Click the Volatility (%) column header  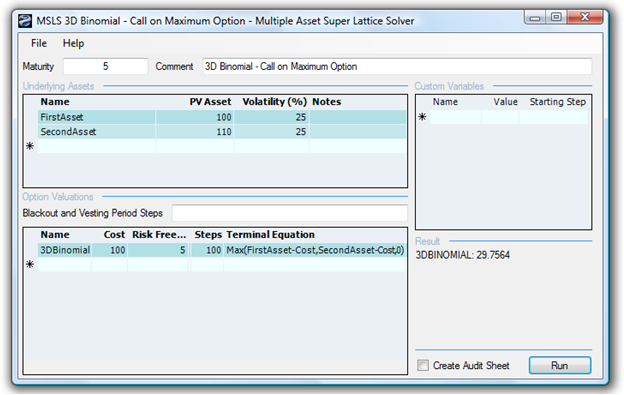(x=275, y=102)
